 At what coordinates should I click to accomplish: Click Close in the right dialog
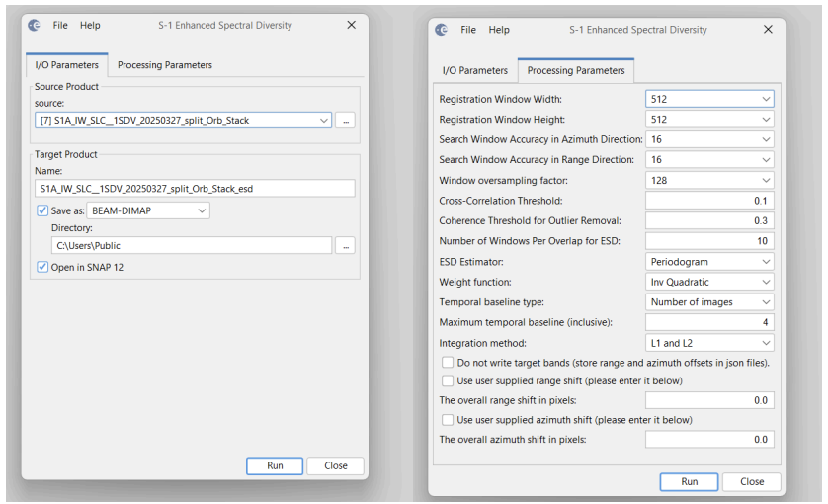[x=752, y=481]
